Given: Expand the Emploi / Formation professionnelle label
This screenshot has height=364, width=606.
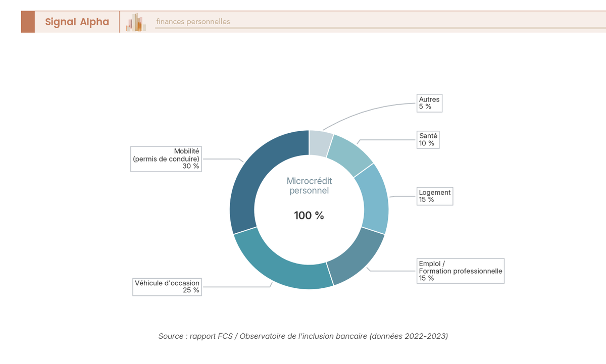Looking at the screenshot, I should 460,271.
